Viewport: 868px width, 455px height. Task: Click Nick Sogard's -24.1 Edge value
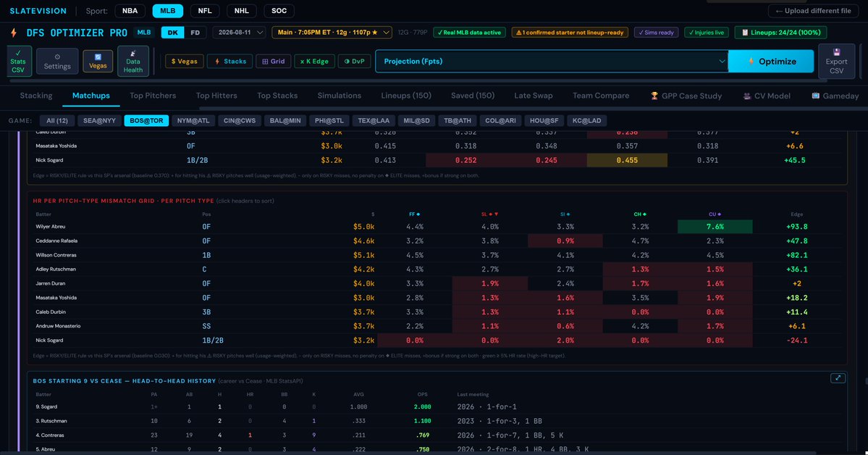tap(796, 341)
